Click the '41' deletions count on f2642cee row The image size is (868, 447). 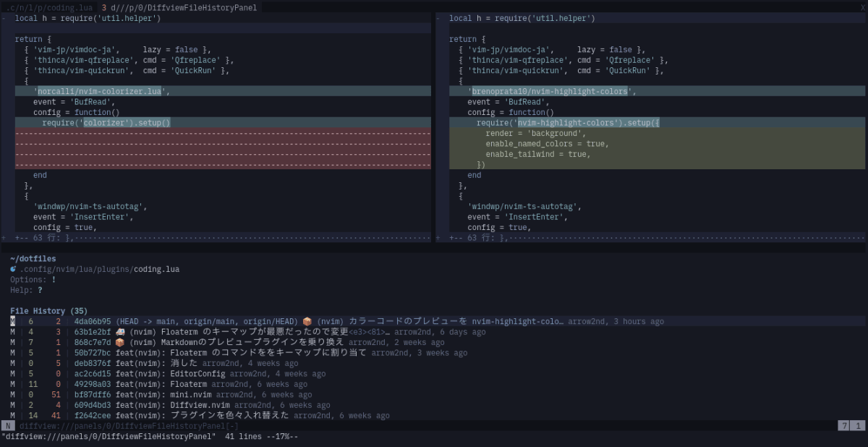pos(56,416)
